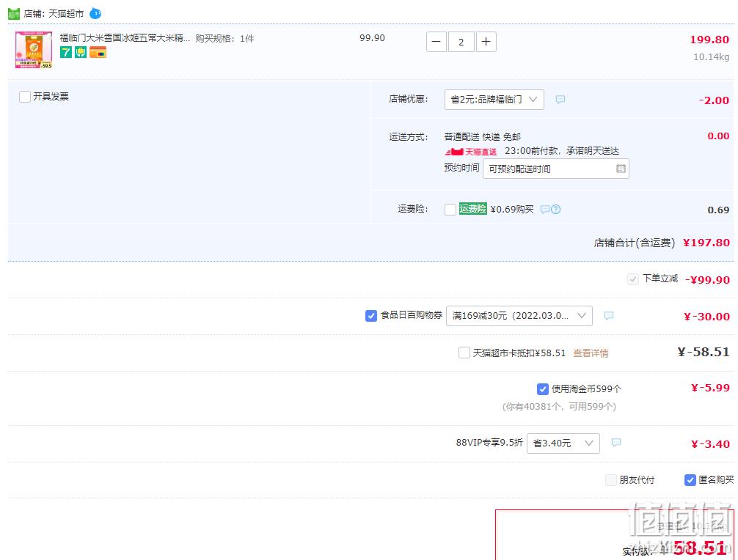Click the green 运费险 tag
Image resolution: width=738 pixels, height=560 pixels.
[472, 208]
